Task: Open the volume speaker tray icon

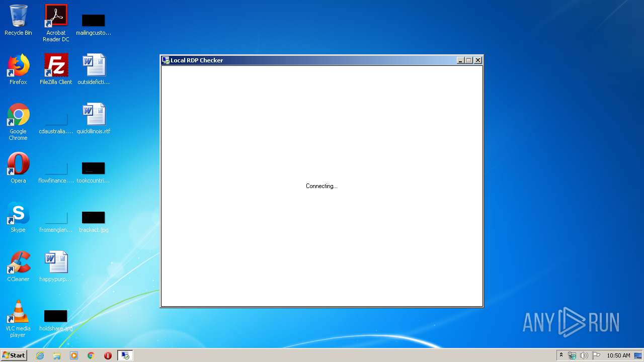Action: point(584,355)
